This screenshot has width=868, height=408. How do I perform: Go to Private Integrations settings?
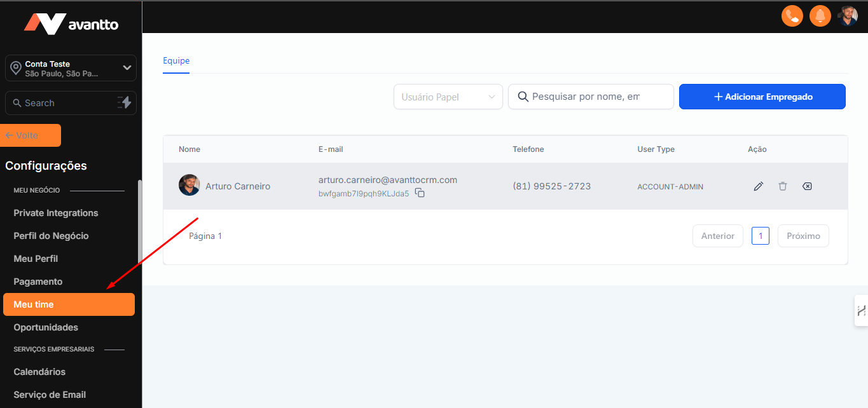pos(56,213)
